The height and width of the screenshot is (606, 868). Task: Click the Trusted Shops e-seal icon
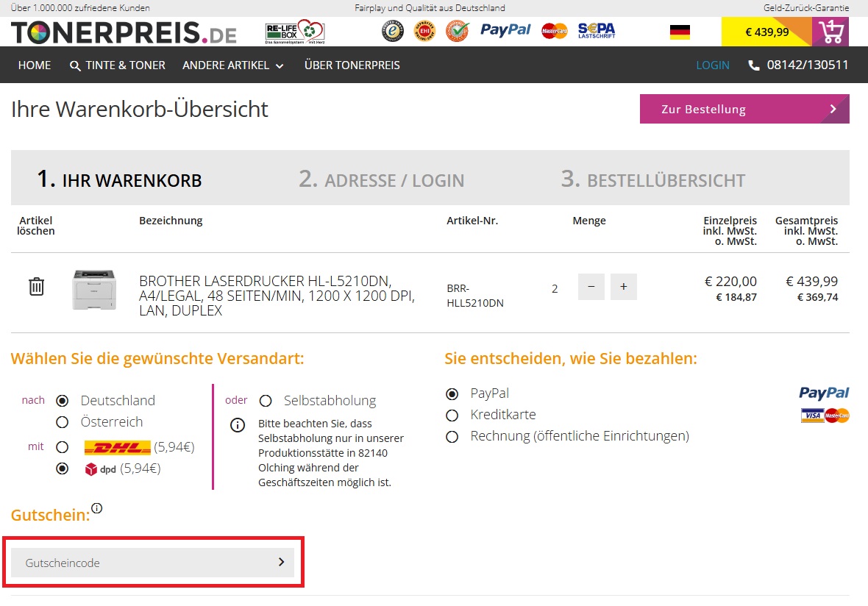coord(393,31)
